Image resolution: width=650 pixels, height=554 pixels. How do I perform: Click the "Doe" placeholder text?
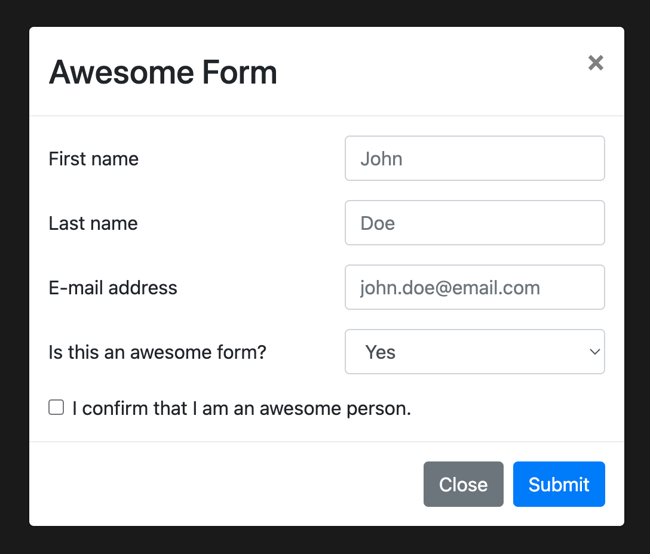pos(377,223)
